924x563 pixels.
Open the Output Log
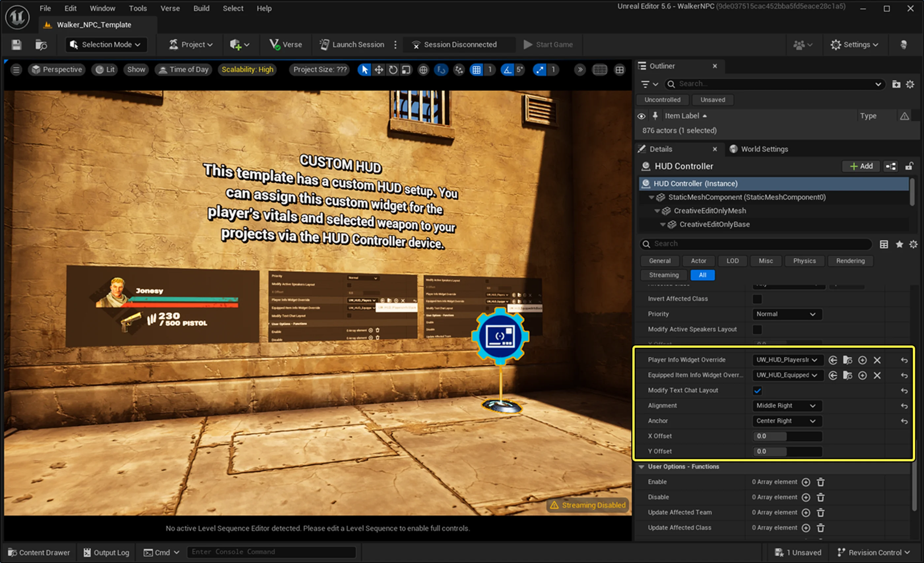(106, 553)
